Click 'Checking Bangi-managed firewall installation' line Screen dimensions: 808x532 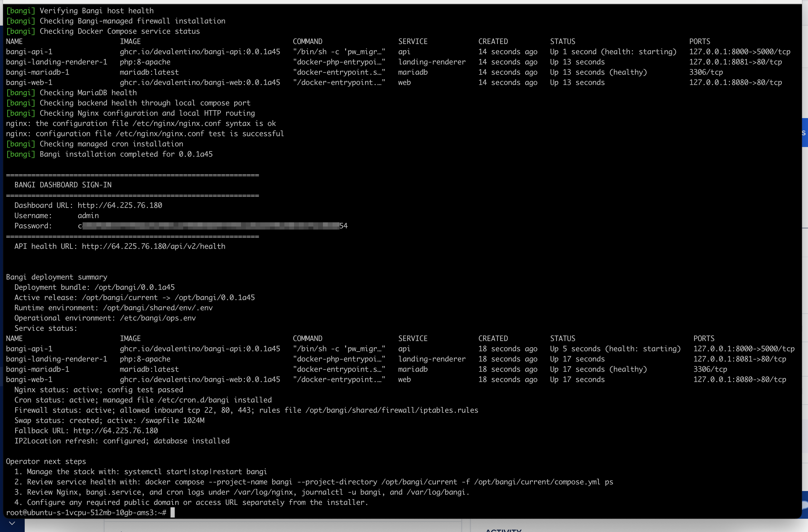click(116, 21)
